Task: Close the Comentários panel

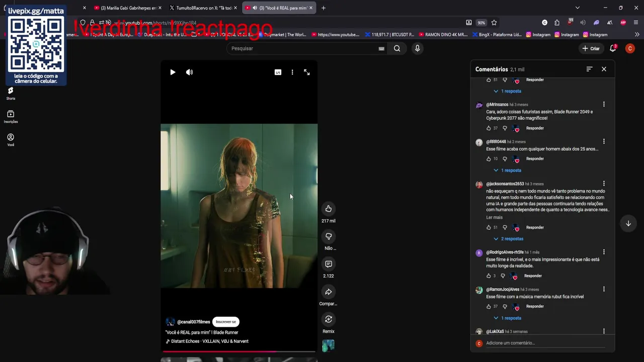Action: 604,69
